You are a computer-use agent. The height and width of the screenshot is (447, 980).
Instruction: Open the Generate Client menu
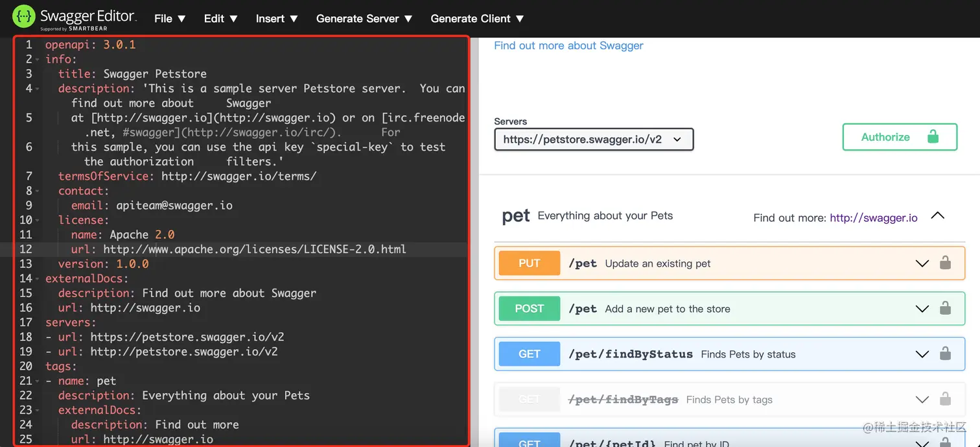[477, 19]
